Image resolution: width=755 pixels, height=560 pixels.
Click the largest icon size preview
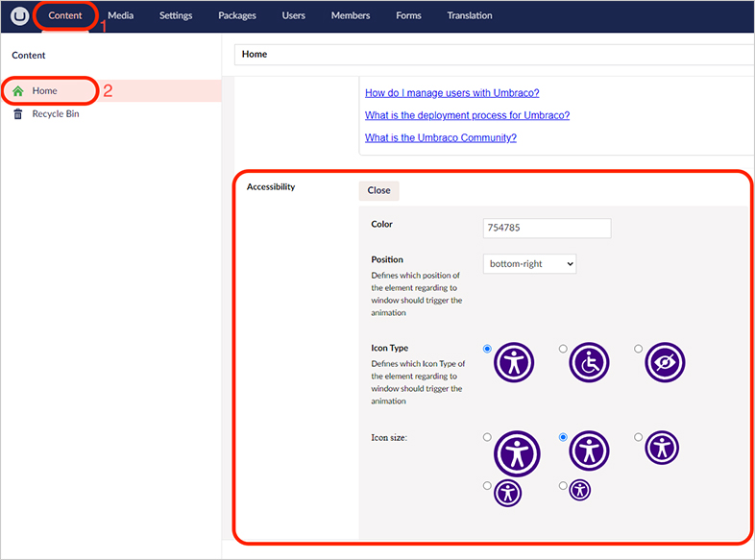click(517, 453)
